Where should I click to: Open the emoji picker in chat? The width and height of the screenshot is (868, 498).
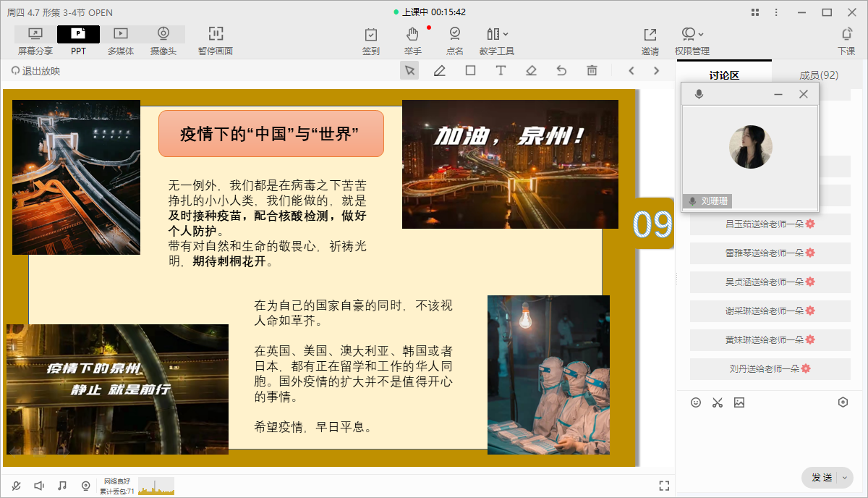696,402
